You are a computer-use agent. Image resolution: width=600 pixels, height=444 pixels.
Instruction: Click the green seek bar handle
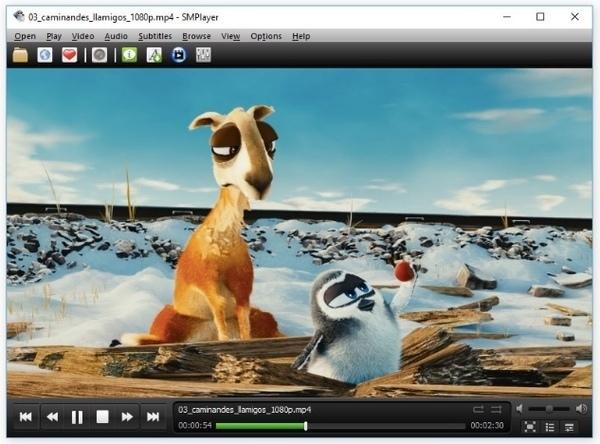point(305,426)
